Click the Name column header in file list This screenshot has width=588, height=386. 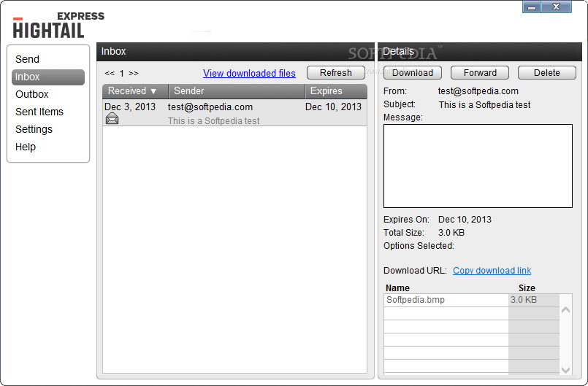point(397,287)
